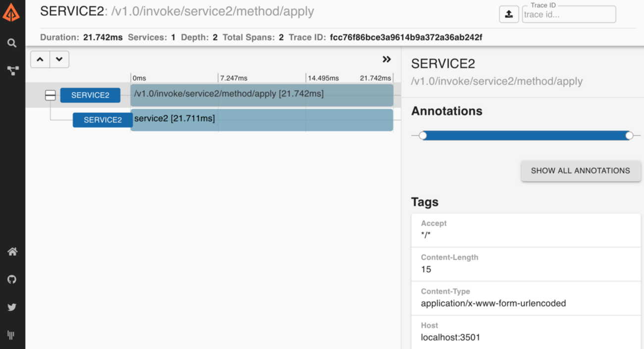
Task: Click Show All Annotations button
Action: 581,171
